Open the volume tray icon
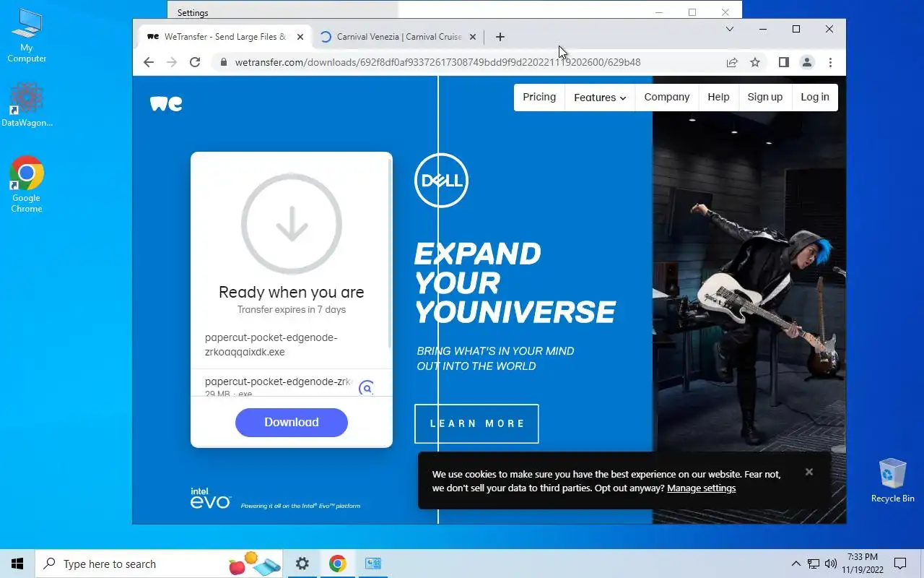This screenshot has width=924, height=578. pyautogui.click(x=831, y=564)
